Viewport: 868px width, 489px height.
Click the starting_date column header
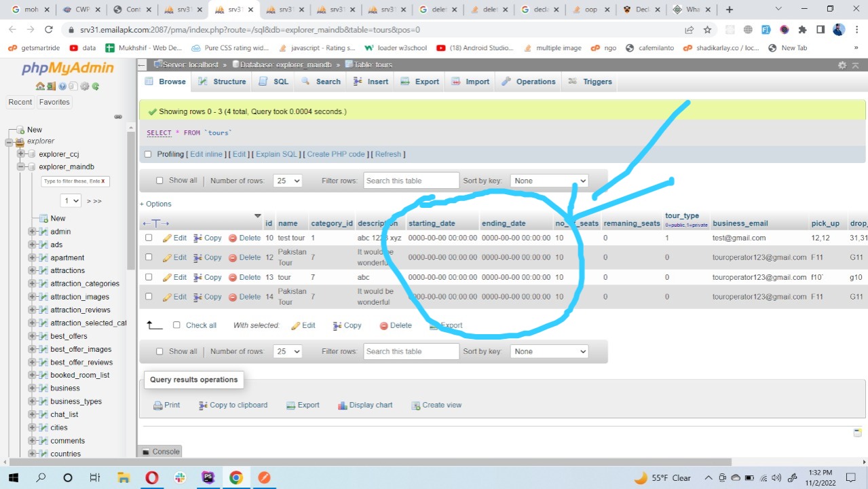click(432, 223)
